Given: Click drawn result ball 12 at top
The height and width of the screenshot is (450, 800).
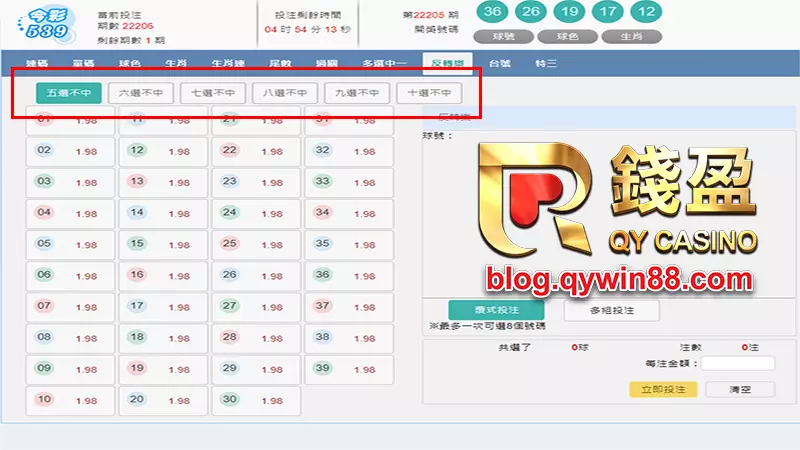Looking at the screenshot, I should click(x=646, y=11).
